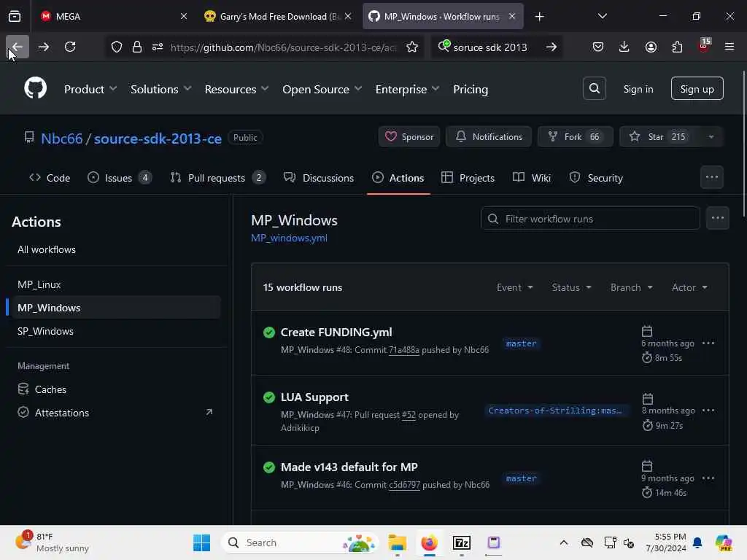Click the Firefox URL address bar
This screenshot has height=560, width=747.
click(x=283, y=47)
